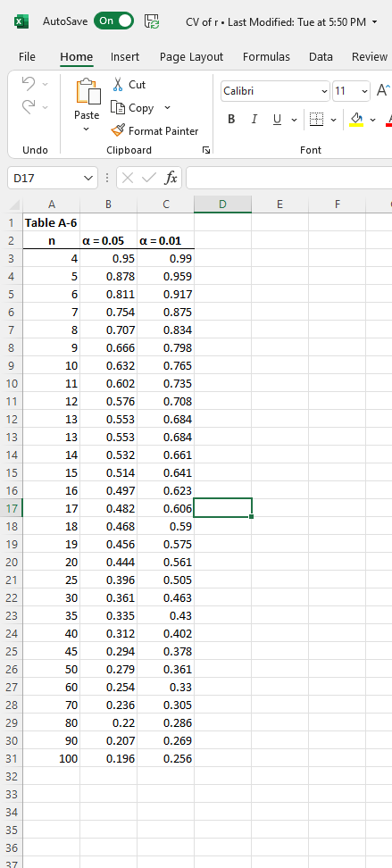Select column F header
392x868 pixels.
tap(338, 204)
